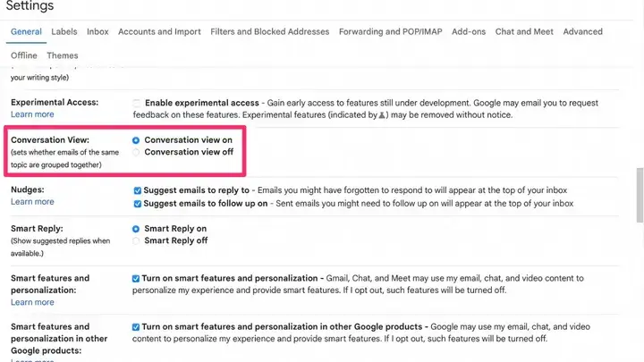
Task: Open the Chat and Meet tab
Action: coord(523,31)
